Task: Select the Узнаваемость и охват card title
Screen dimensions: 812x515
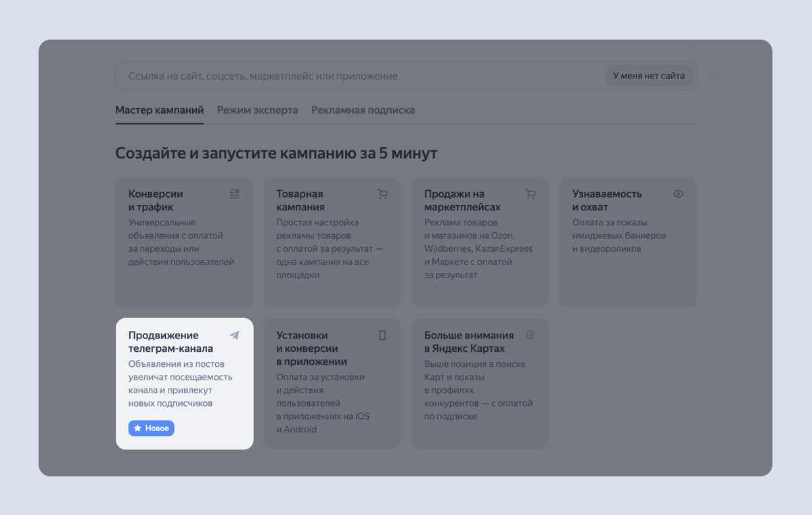Action: [607, 200]
